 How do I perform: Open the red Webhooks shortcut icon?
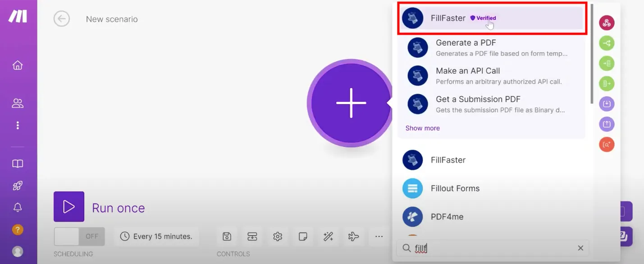pos(607,23)
